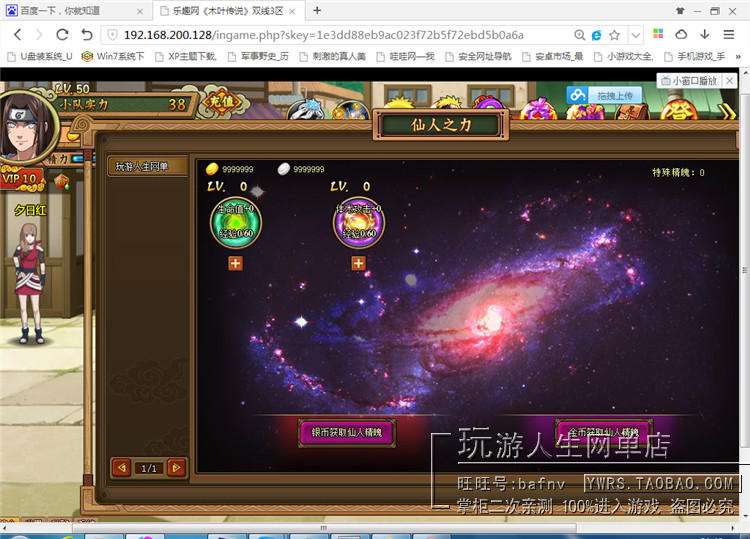The image size is (750, 539).
Task: Click the zoom magnifier in address bar
Action: tap(579, 35)
